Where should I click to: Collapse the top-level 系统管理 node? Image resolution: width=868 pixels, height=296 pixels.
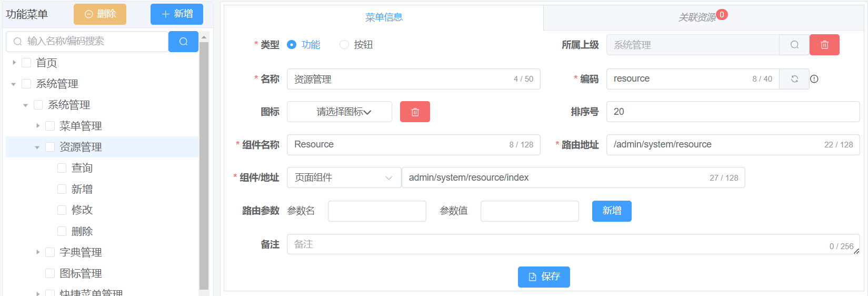coord(14,84)
